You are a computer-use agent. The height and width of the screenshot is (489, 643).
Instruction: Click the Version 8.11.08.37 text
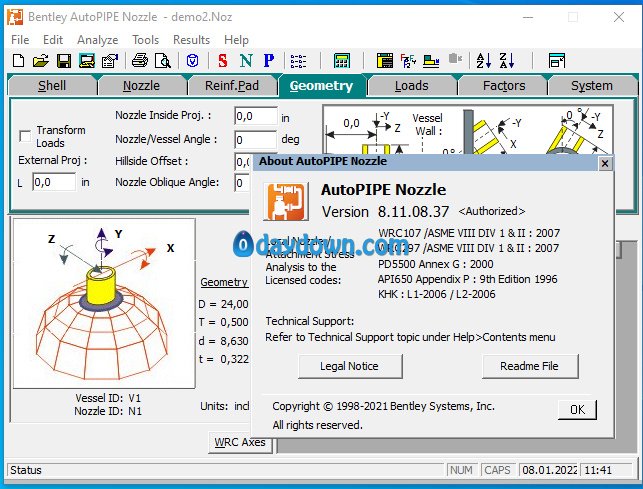click(x=385, y=212)
